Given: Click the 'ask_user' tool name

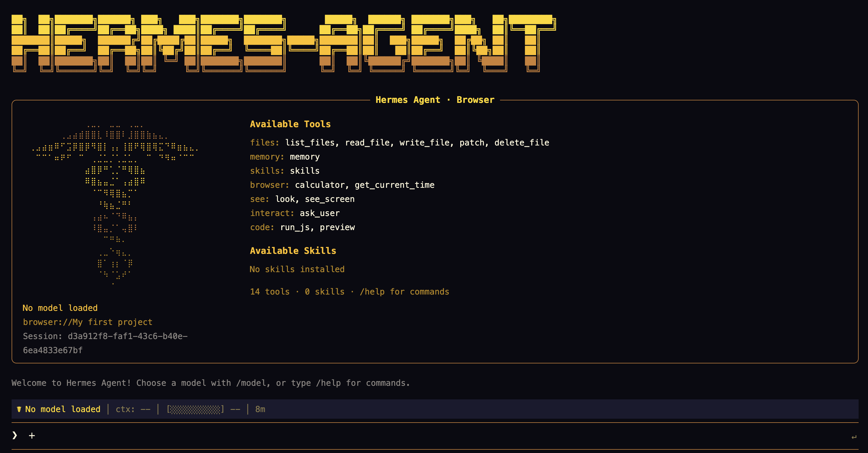Looking at the screenshot, I should [x=319, y=213].
